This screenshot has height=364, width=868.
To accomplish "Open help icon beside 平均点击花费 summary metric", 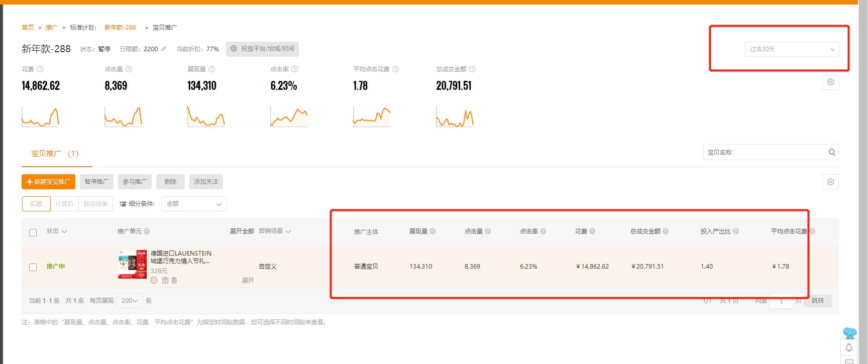I will pos(396,69).
